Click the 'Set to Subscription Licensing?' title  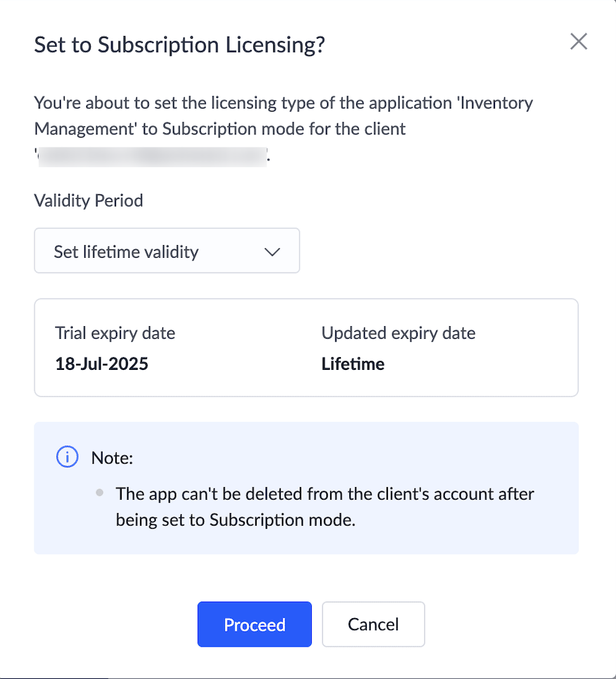pyautogui.click(x=179, y=45)
